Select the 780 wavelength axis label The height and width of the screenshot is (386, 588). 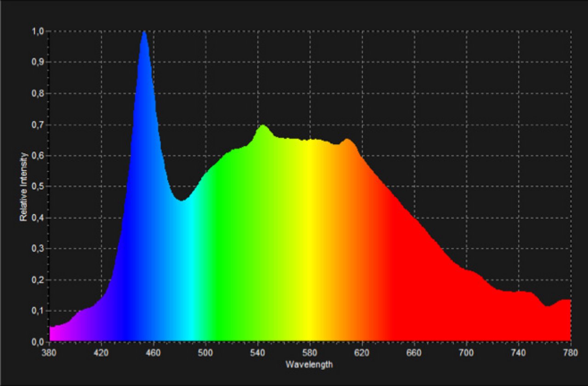571,352
